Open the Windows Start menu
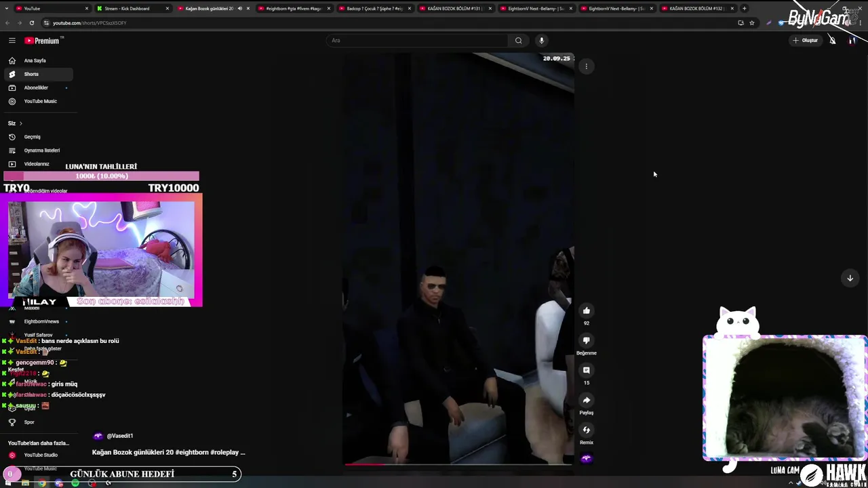 click(8, 483)
